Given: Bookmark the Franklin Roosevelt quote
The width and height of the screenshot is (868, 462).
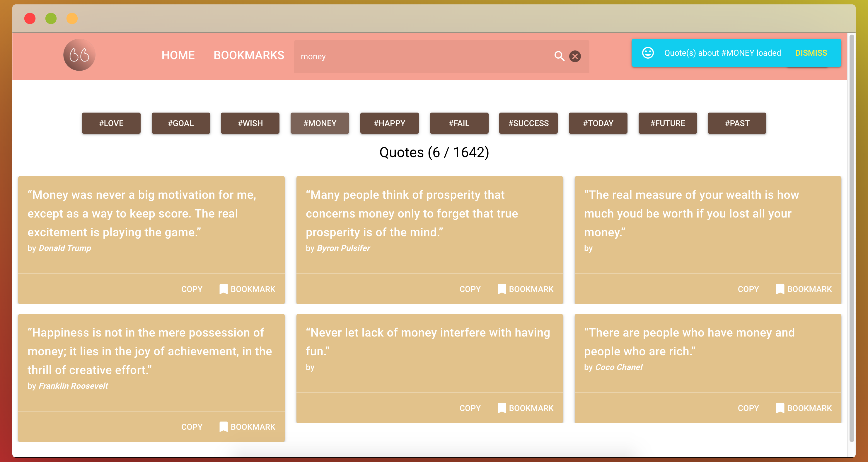Looking at the screenshot, I should click(x=247, y=427).
